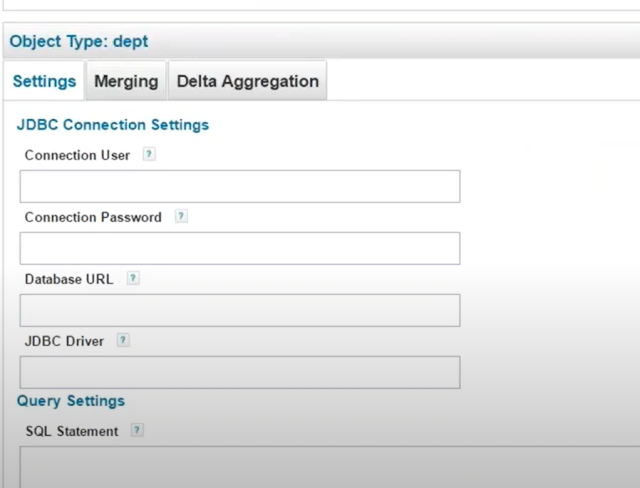
Task: Click the JDBC Connection Settings heading
Action: [113, 124]
